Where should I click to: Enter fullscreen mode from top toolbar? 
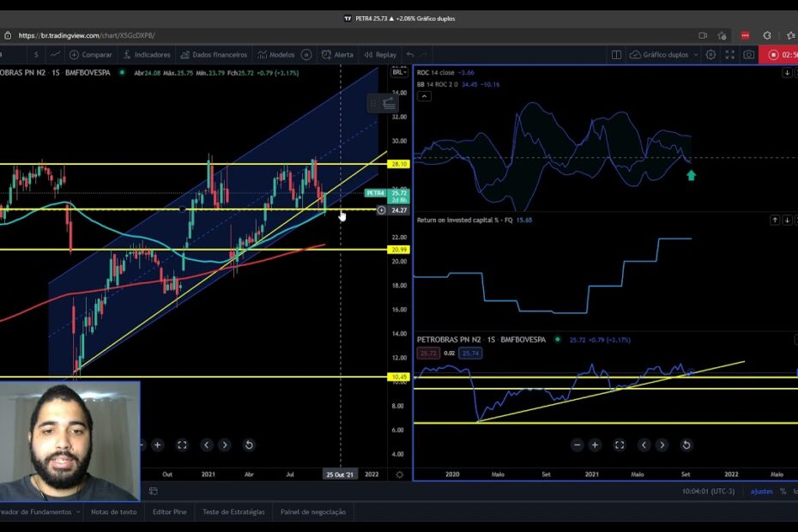click(730, 54)
